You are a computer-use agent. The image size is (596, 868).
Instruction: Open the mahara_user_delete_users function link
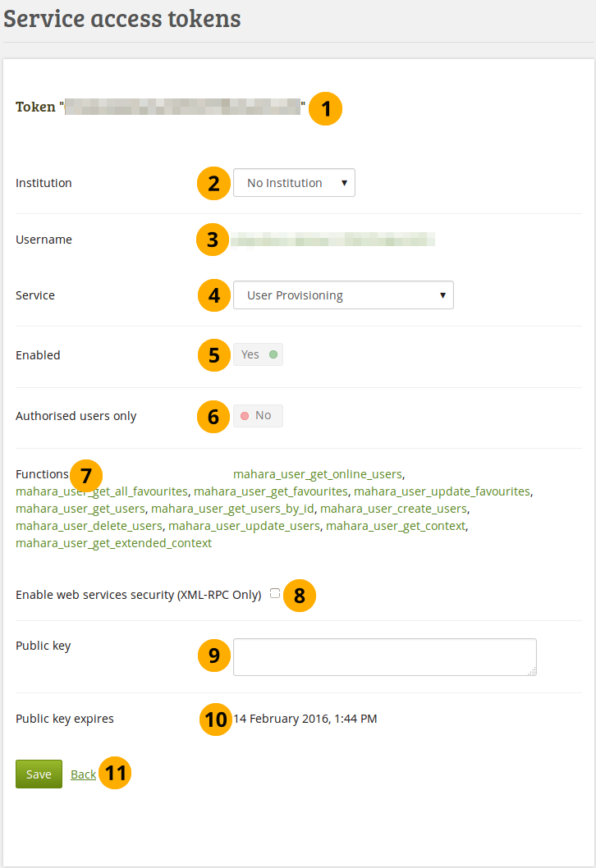click(x=89, y=526)
